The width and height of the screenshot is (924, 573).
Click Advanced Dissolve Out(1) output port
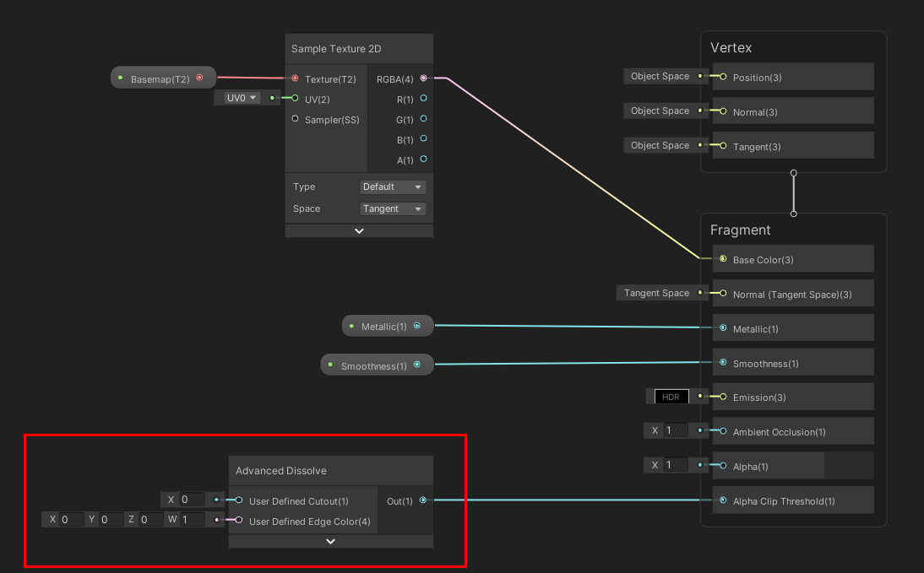click(x=423, y=500)
